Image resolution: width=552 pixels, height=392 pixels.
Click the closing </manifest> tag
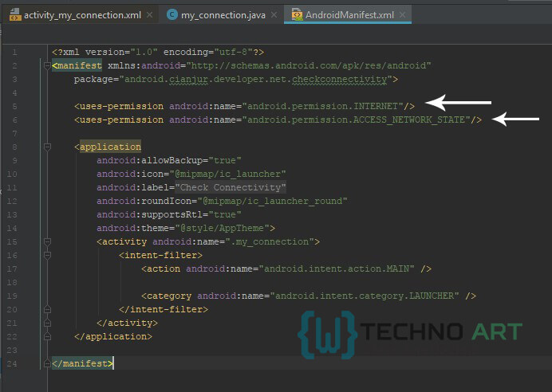[82, 363]
